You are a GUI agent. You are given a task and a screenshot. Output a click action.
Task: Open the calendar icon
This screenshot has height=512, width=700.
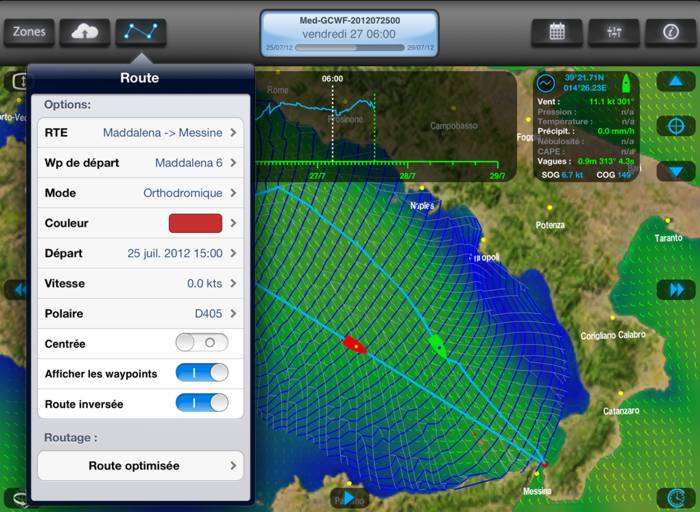pyautogui.click(x=557, y=32)
